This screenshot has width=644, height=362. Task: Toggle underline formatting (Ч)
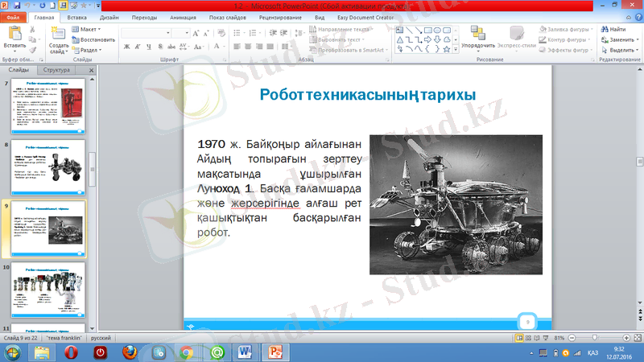point(148,47)
